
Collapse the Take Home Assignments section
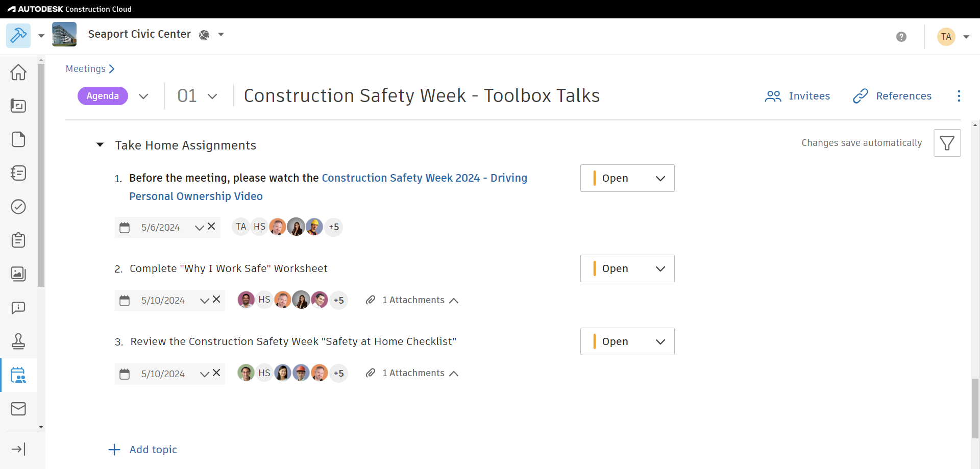click(100, 145)
